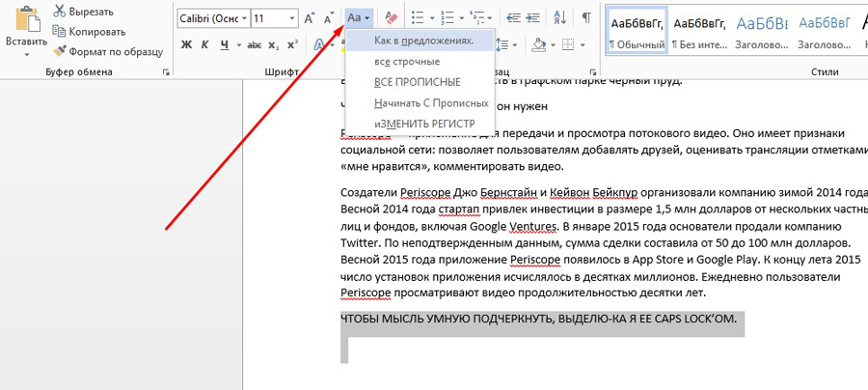
Task: Click the Вырезать scissors button
Action: click(x=83, y=12)
